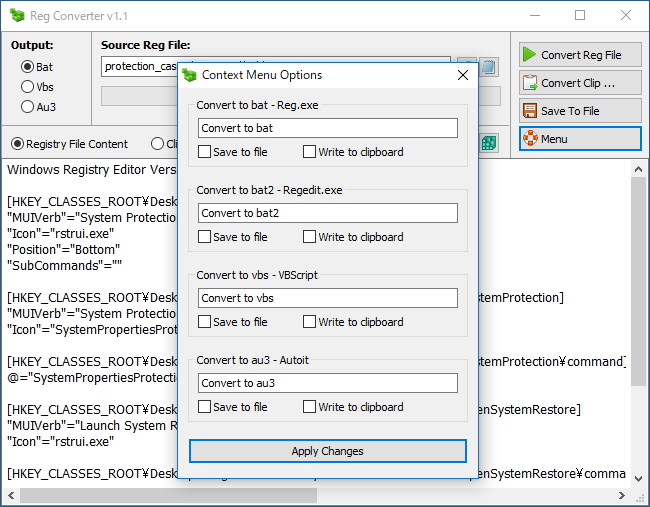The height and width of the screenshot is (507, 650).
Task: Select the Vbs output radio button
Action: 27,86
